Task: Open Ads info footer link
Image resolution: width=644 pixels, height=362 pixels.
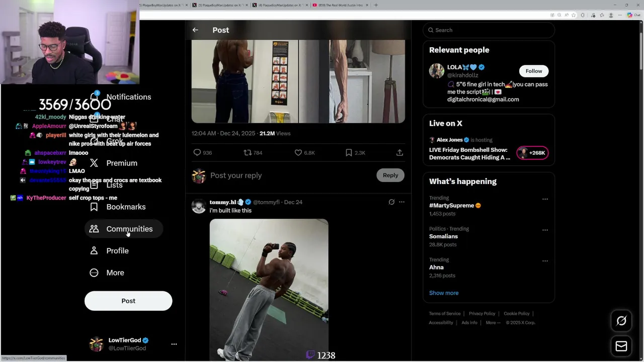Action: (x=469, y=323)
